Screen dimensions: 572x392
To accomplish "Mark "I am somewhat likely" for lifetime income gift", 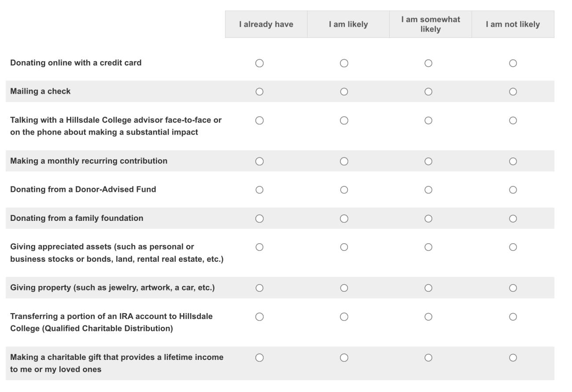I will click(x=428, y=358).
